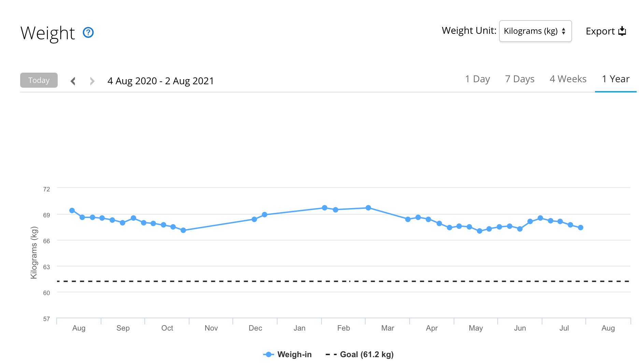Go to next date range arrow
This screenshot has height=364, width=639.
tap(92, 81)
